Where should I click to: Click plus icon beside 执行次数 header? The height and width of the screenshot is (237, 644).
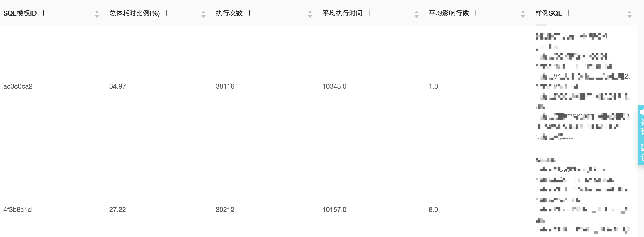250,13
